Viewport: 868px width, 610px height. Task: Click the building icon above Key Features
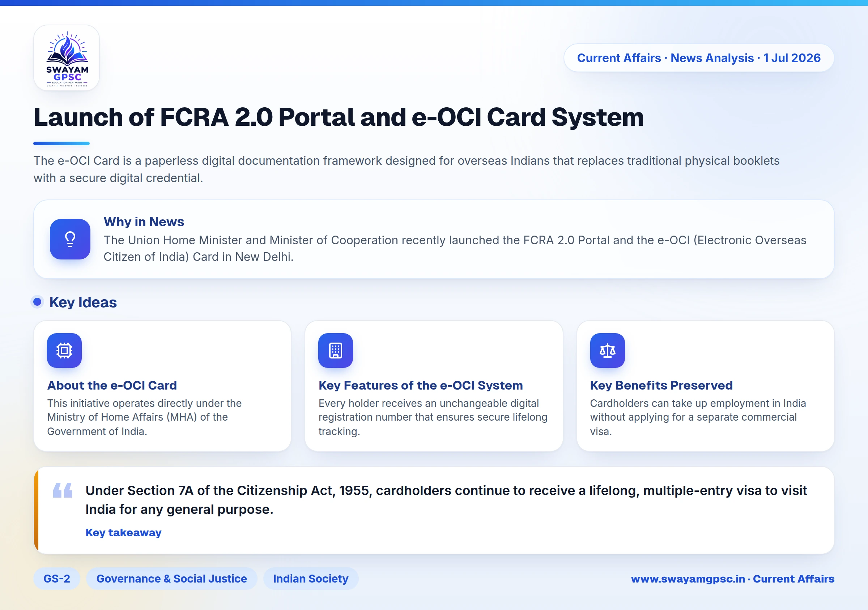point(336,351)
